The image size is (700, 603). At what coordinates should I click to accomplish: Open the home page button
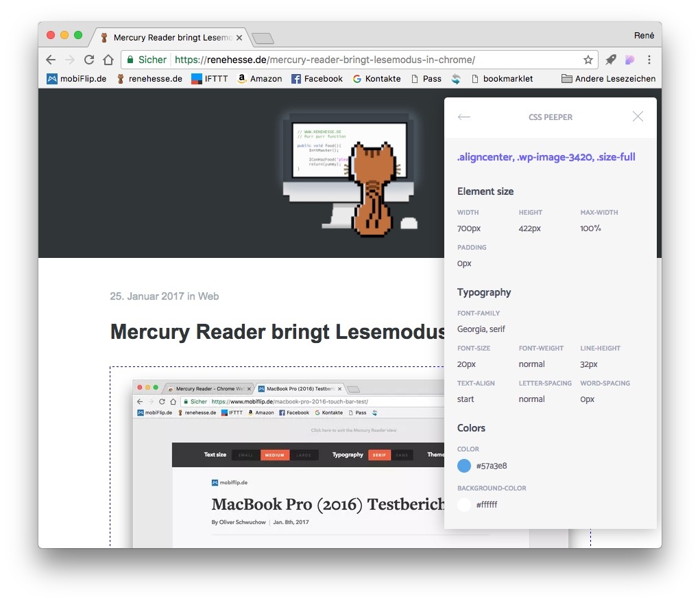(x=108, y=60)
